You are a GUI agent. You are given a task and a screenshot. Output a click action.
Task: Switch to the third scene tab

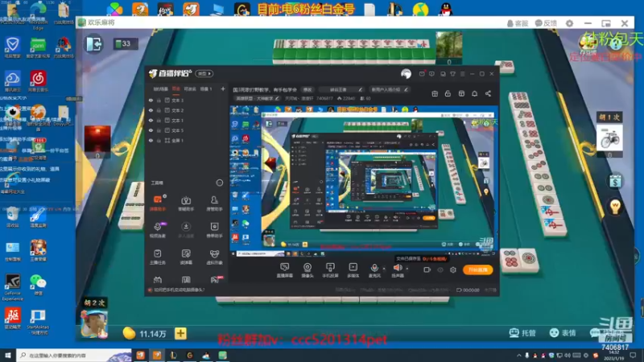point(189,88)
